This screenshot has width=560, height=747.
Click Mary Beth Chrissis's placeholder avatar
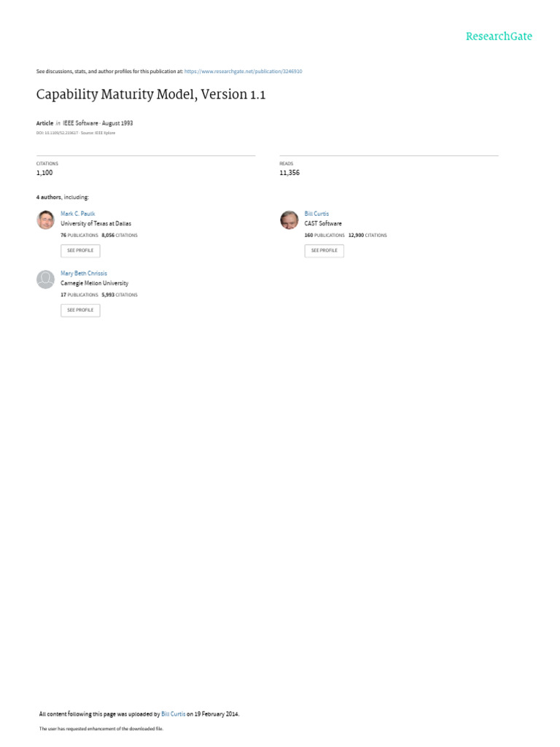(46, 279)
